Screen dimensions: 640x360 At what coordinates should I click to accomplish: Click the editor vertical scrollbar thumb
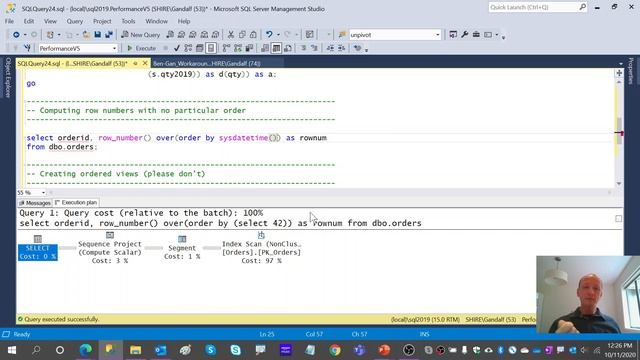pos(619,131)
